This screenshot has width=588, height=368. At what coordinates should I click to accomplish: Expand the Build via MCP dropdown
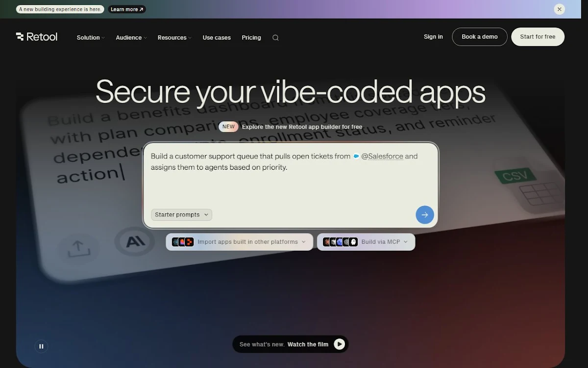point(366,242)
